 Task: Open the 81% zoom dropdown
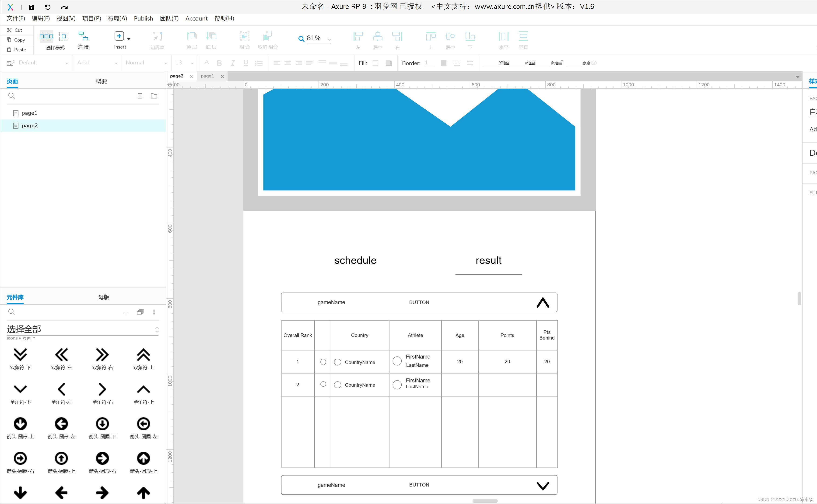pyautogui.click(x=329, y=39)
